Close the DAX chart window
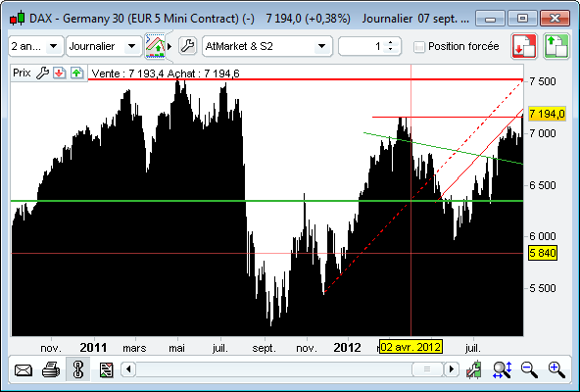580x392 pixels. 555,19
